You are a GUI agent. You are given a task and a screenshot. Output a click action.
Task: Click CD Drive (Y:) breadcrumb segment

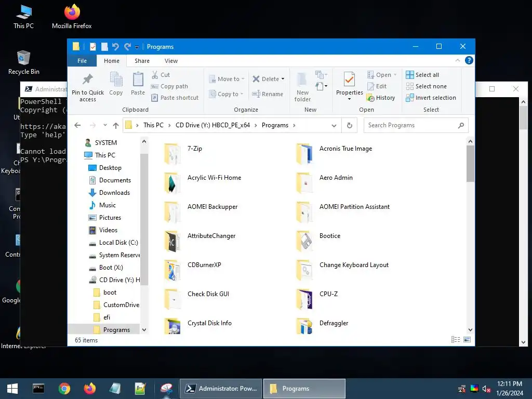[212, 125]
